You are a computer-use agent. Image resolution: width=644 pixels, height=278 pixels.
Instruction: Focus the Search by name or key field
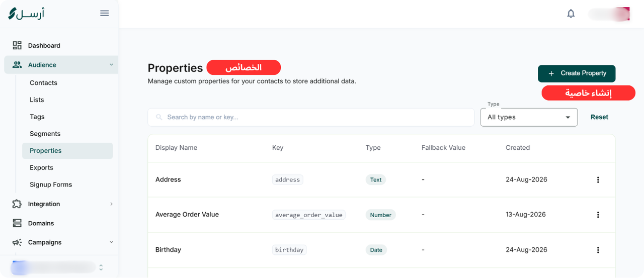311,117
